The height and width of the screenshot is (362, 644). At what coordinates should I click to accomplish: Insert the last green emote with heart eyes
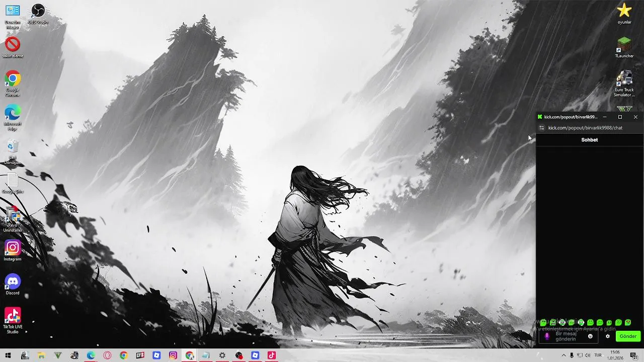628,322
